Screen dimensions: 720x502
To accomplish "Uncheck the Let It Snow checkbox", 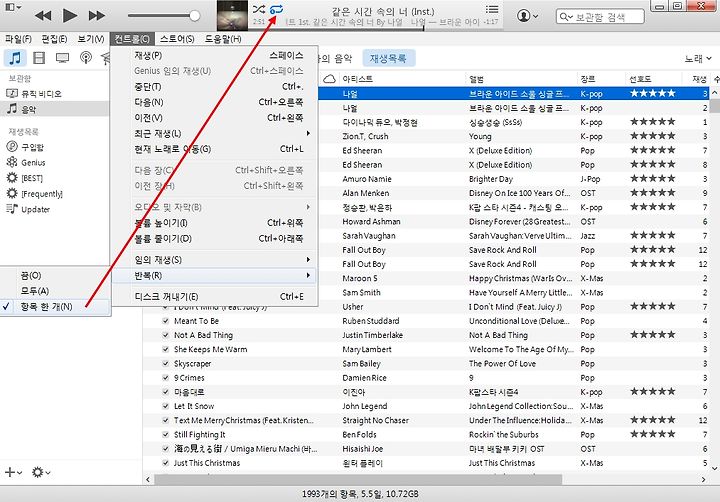I will [165, 406].
